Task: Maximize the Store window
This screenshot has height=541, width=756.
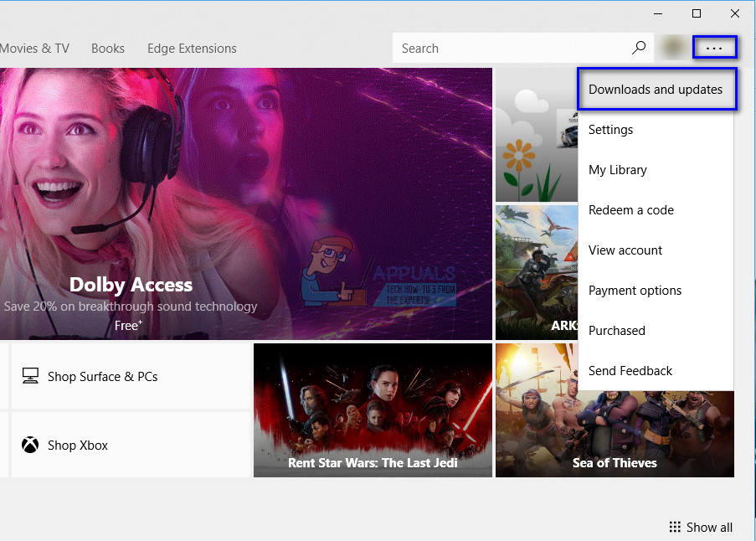Action: (697, 13)
